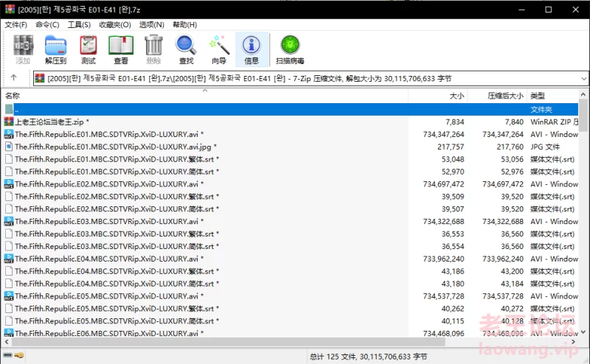This screenshot has width=590, height=364.
Task: Click the WinRAR title bar app icon
Action: pyautogui.click(x=10, y=9)
